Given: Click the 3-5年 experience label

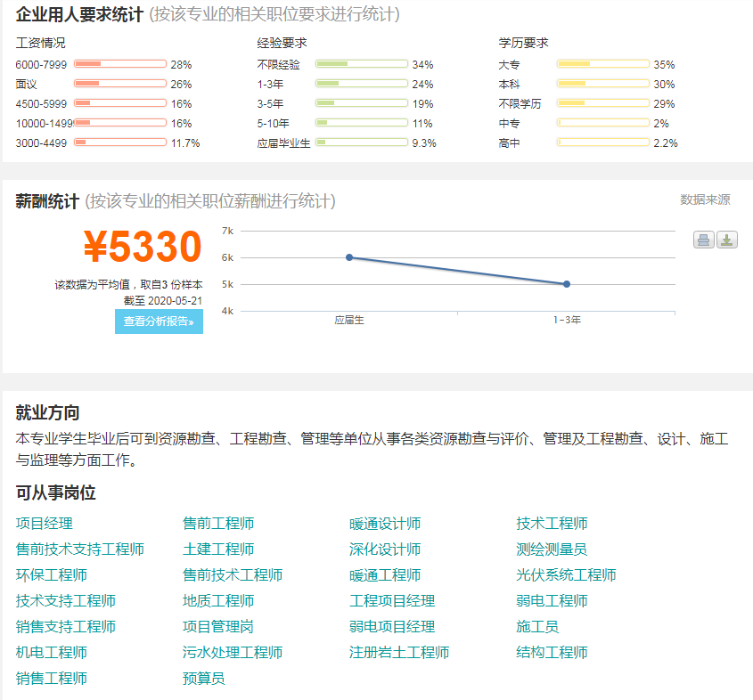Looking at the screenshot, I should point(270,103).
